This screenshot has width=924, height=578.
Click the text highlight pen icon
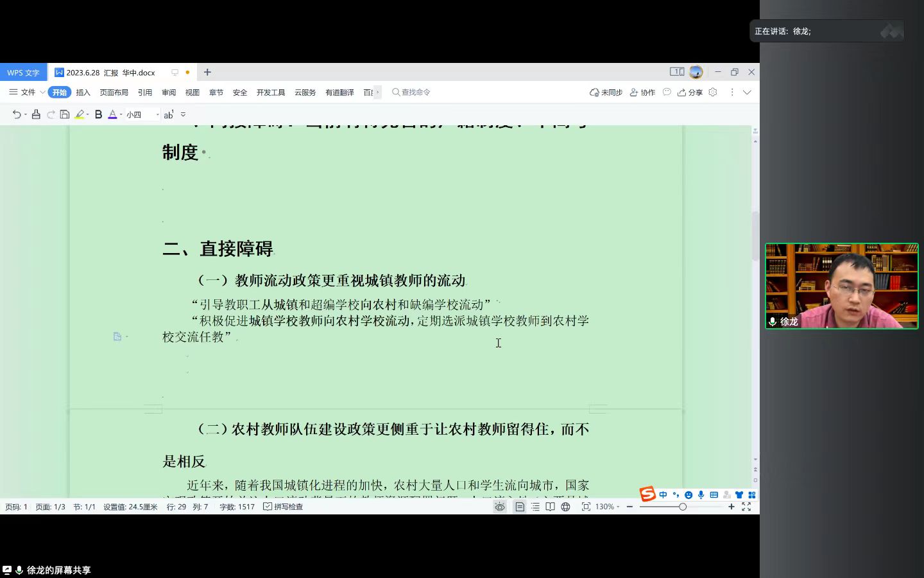[x=80, y=114]
